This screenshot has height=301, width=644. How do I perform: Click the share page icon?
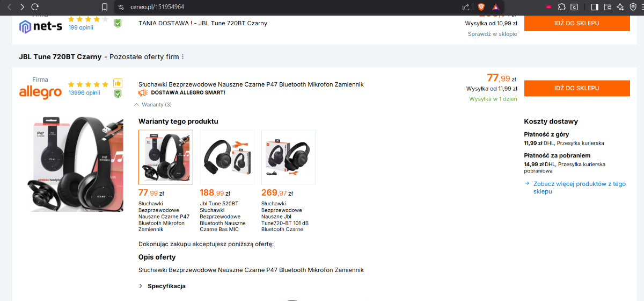[466, 7]
